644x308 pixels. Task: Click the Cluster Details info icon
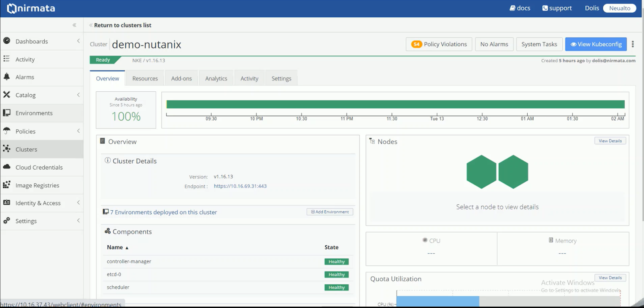click(108, 160)
